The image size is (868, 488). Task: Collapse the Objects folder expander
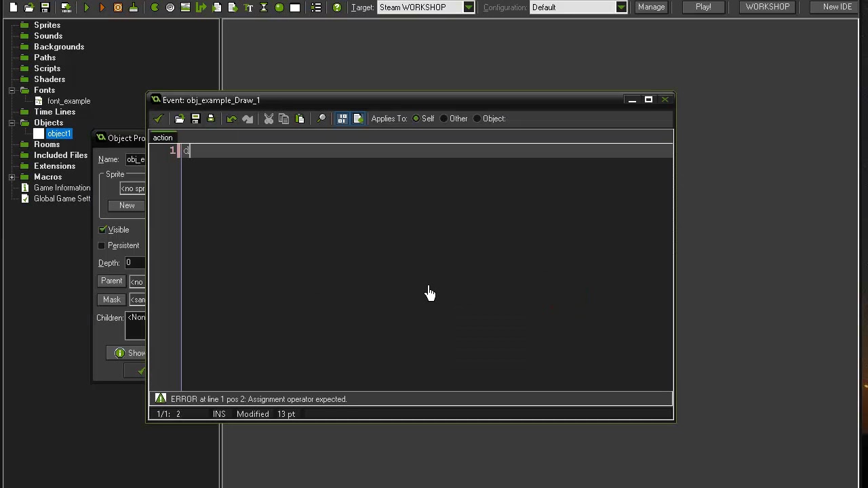click(12, 123)
